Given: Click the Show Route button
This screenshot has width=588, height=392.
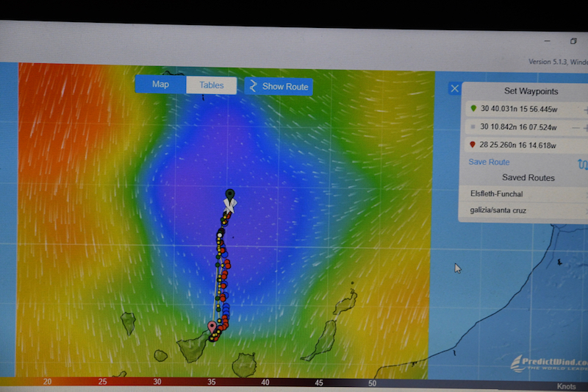Looking at the screenshot, I should coord(279,86).
